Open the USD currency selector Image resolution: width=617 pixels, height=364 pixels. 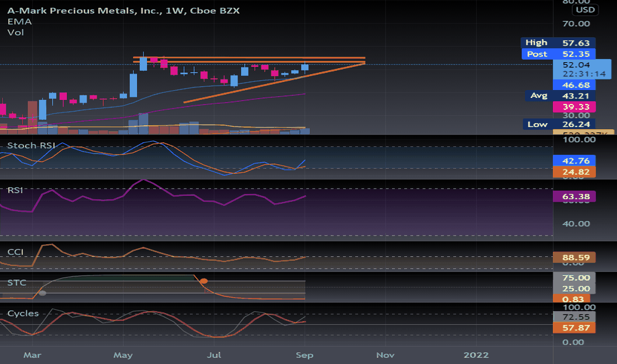[585, 10]
